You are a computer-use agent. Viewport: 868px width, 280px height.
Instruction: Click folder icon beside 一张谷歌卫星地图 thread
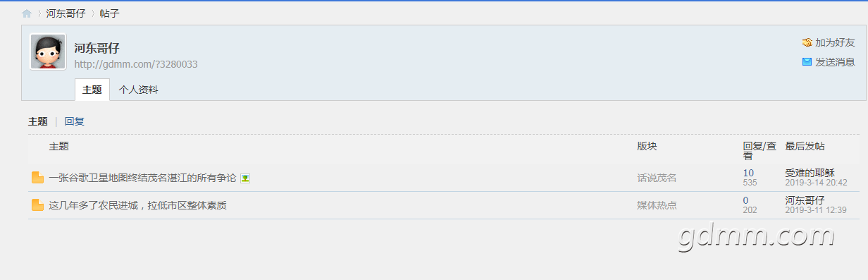point(38,178)
